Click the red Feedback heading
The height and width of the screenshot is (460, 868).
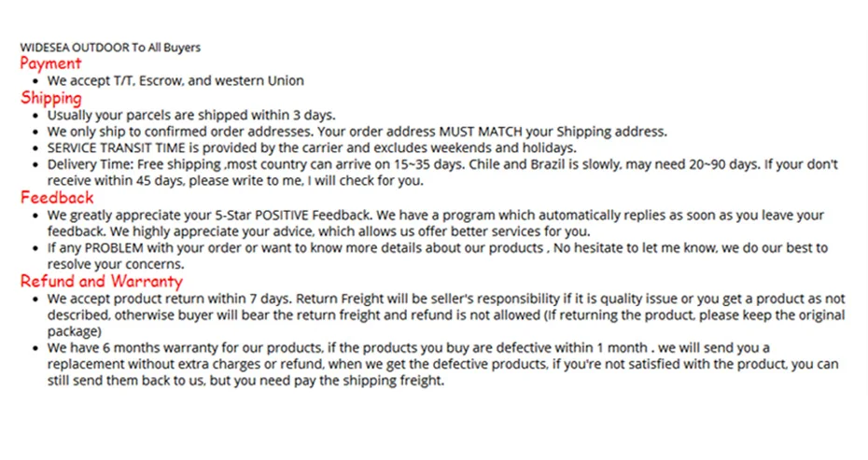[x=57, y=198]
